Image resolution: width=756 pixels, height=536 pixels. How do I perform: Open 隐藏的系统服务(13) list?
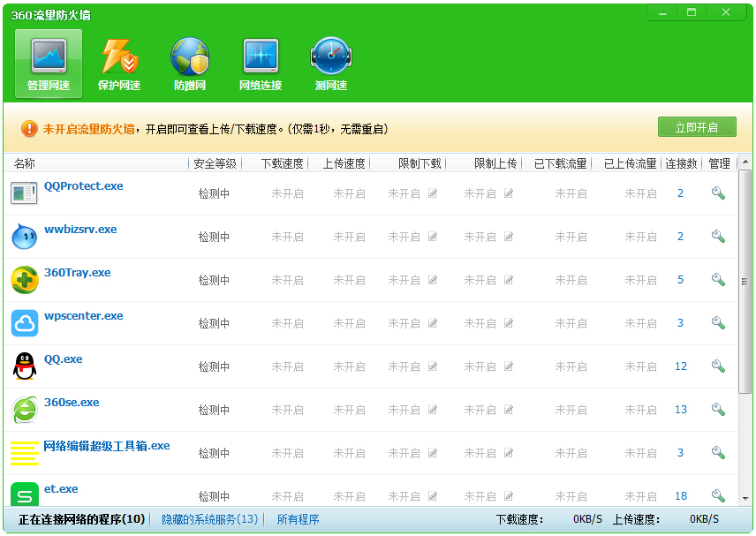209,519
